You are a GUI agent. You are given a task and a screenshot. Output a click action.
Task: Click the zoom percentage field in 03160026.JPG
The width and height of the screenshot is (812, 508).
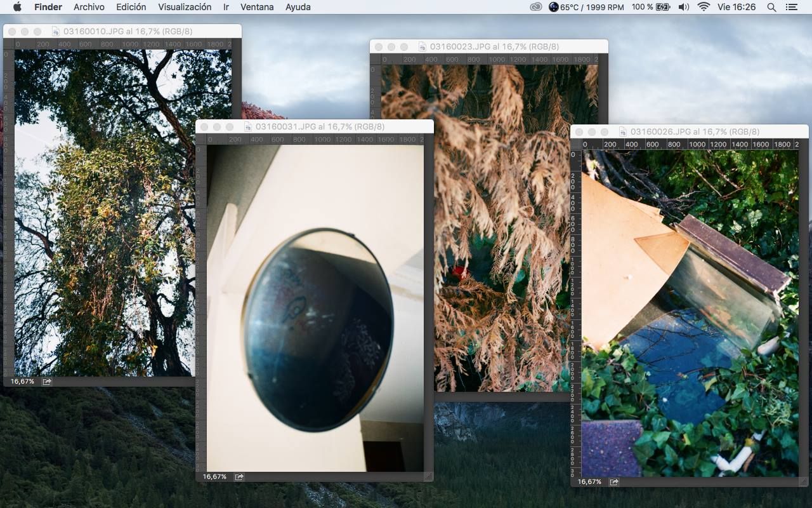click(x=589, y=482)
